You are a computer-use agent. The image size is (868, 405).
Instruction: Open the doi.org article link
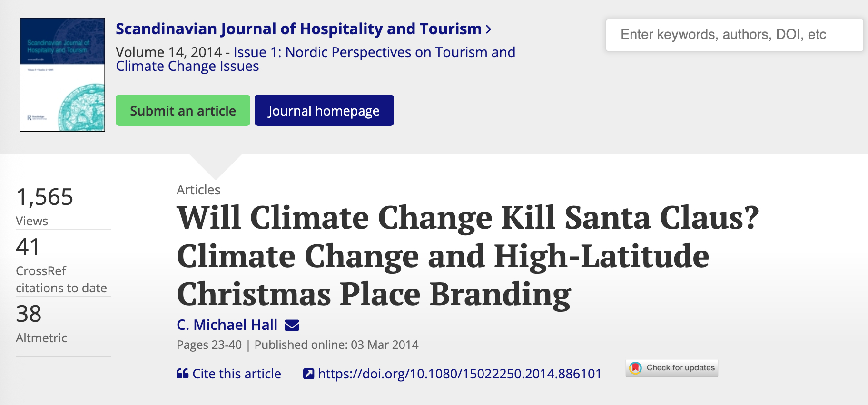pyautogui.click(x=459, y=374)
